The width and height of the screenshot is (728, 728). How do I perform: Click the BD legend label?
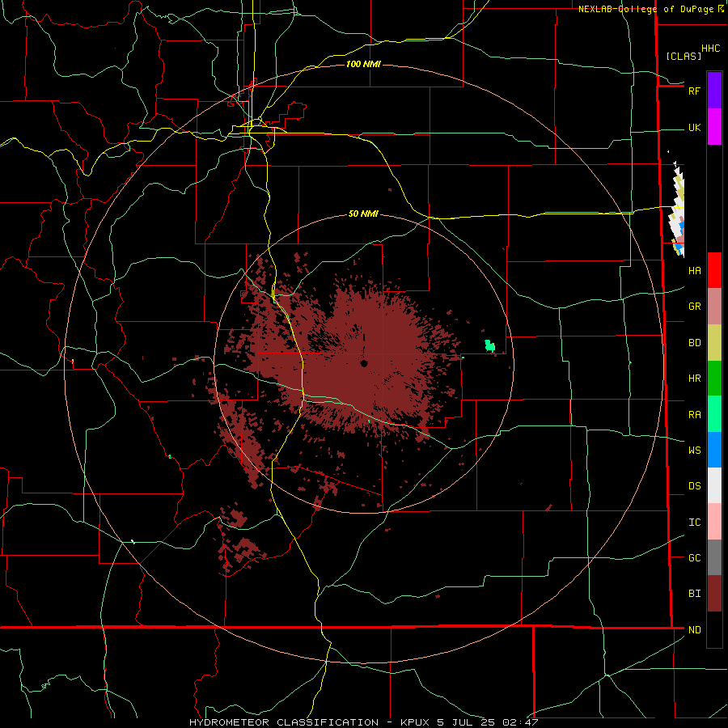pyautogui.click(x=694, y=343)
